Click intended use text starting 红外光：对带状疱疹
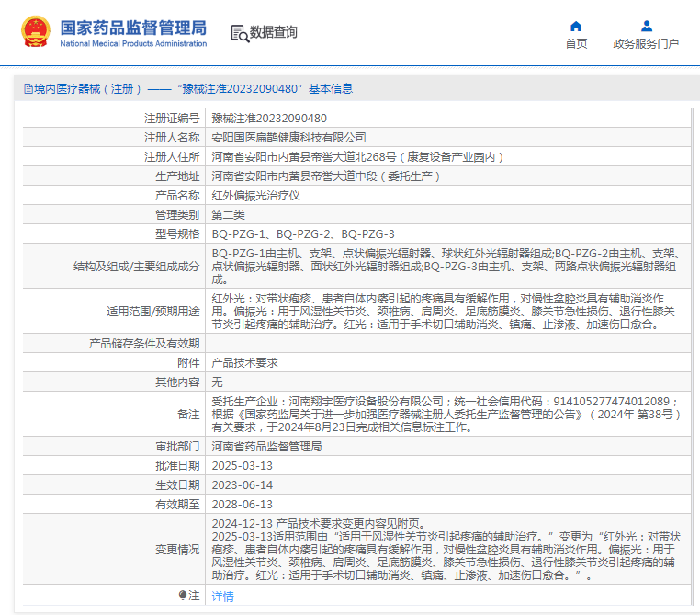 click(x=444, y=311)
